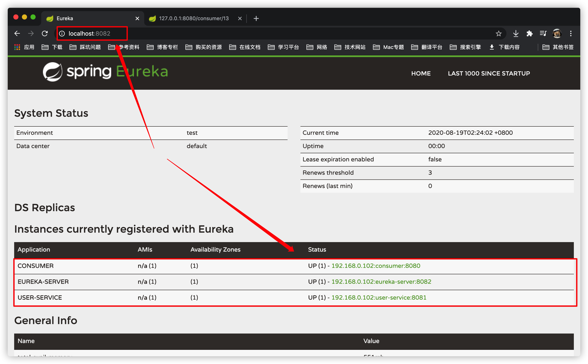Expand the 其他书签 bookmarks folder
The width and height of the screenshot is (588, 364).
(x=558, y=47)
